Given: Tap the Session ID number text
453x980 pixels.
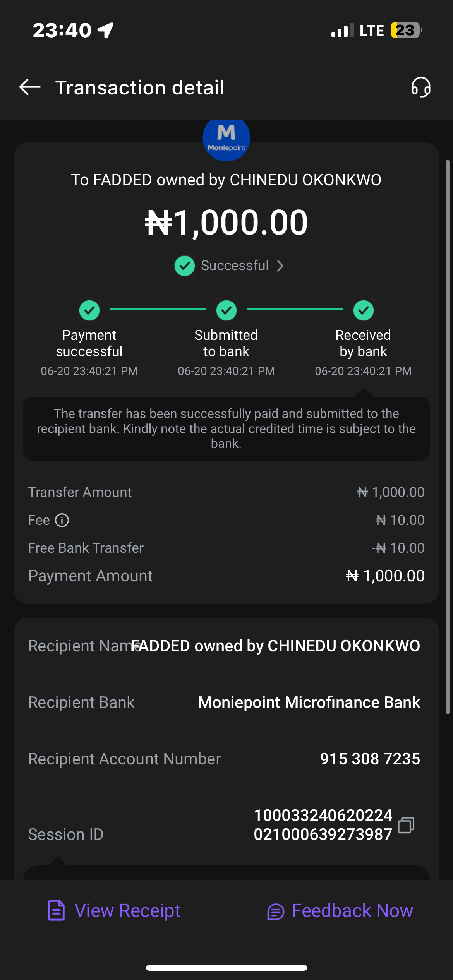Looking at the screenshot, I should coord(323,825).
